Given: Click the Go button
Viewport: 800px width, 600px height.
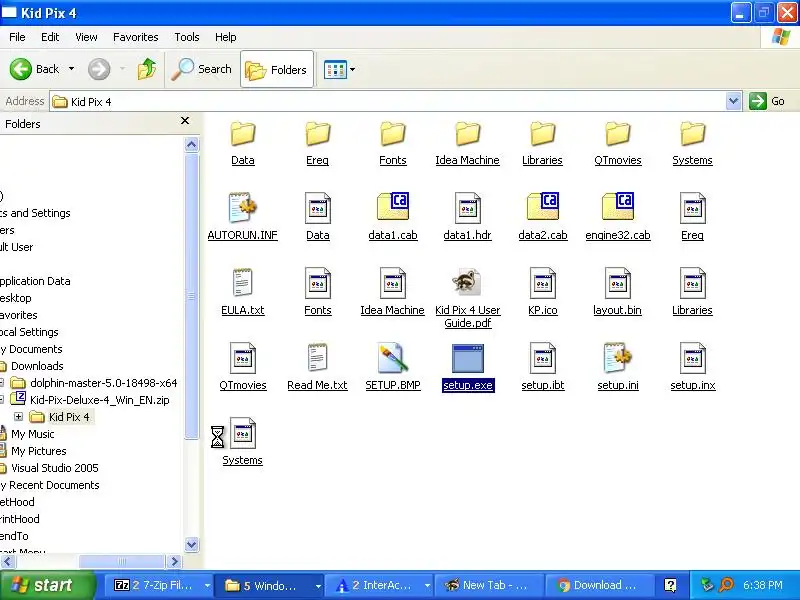Looking at the screenshot, I should pyautogui.click(x=767, y=101).
